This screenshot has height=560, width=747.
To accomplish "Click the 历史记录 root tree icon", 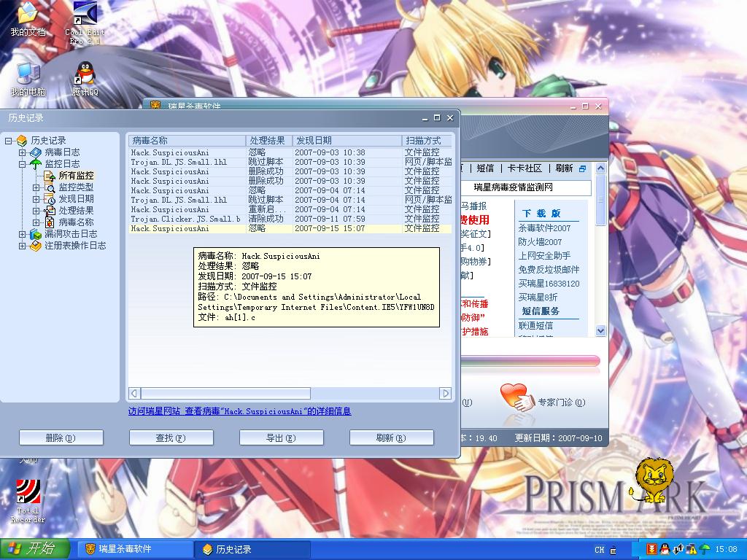I will coord(22,141).
